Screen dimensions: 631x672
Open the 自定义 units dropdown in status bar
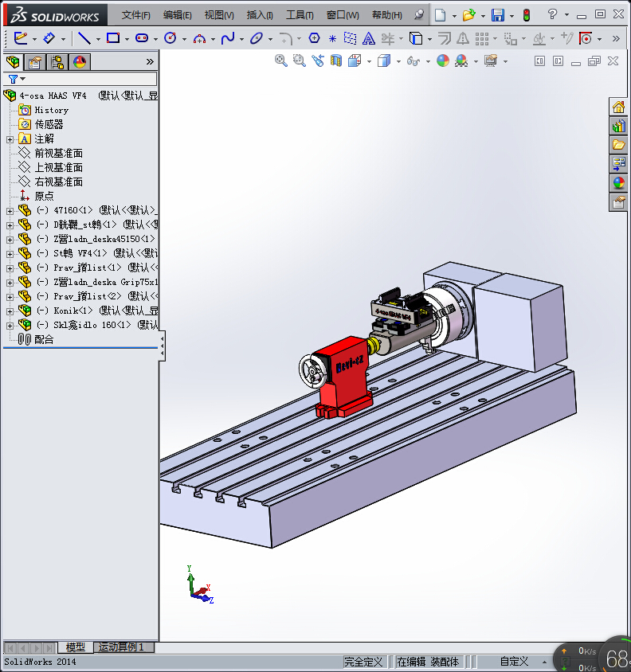coord(544,662)
